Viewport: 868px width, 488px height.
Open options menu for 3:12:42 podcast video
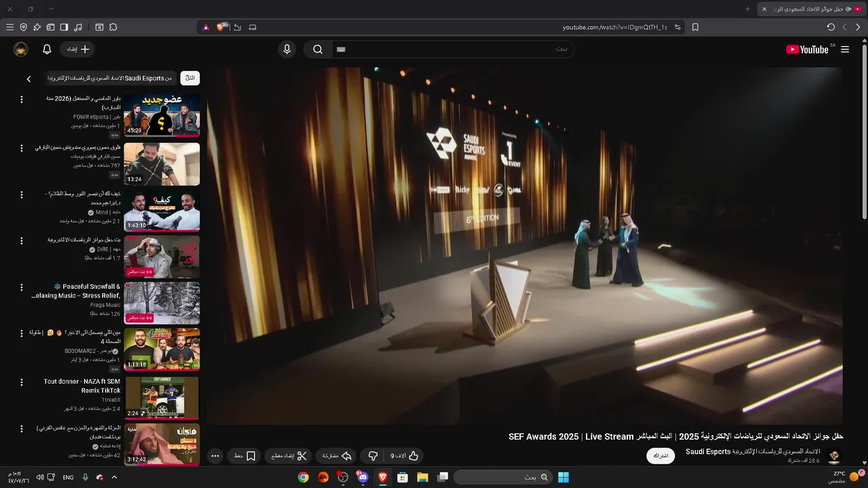click(21, 428)
